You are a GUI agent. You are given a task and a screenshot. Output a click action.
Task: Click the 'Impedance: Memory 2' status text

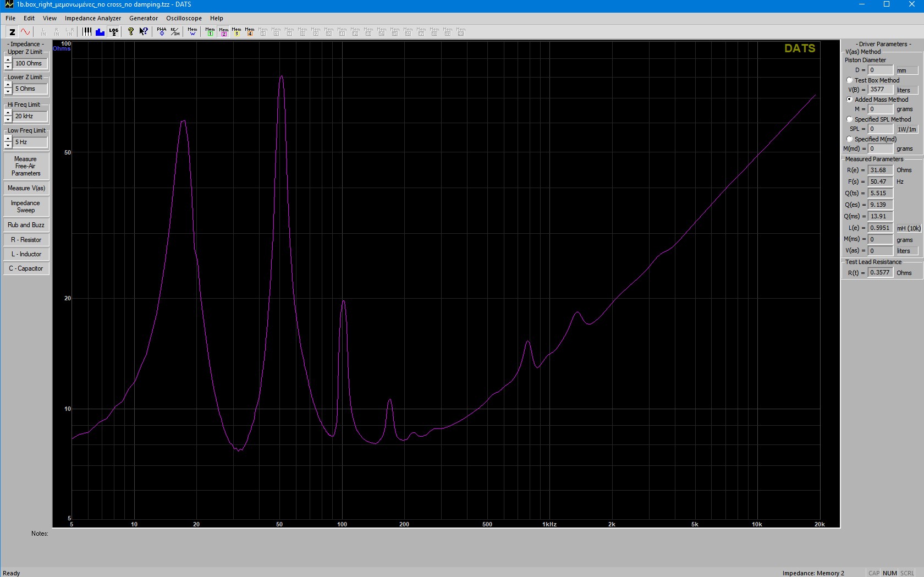point(813,573)
